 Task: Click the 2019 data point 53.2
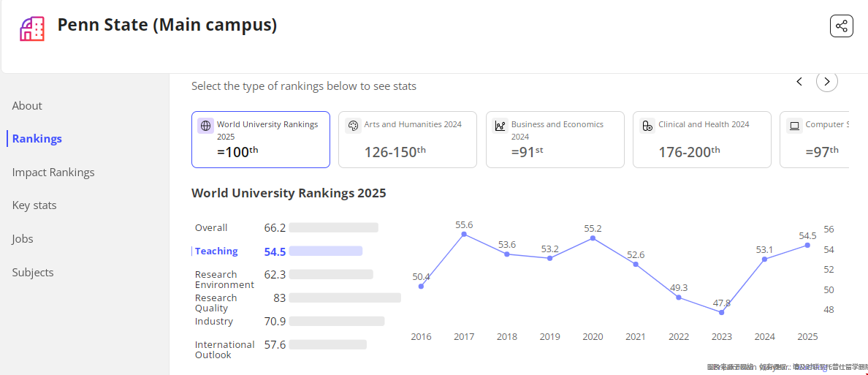click(x=549, y=258)
